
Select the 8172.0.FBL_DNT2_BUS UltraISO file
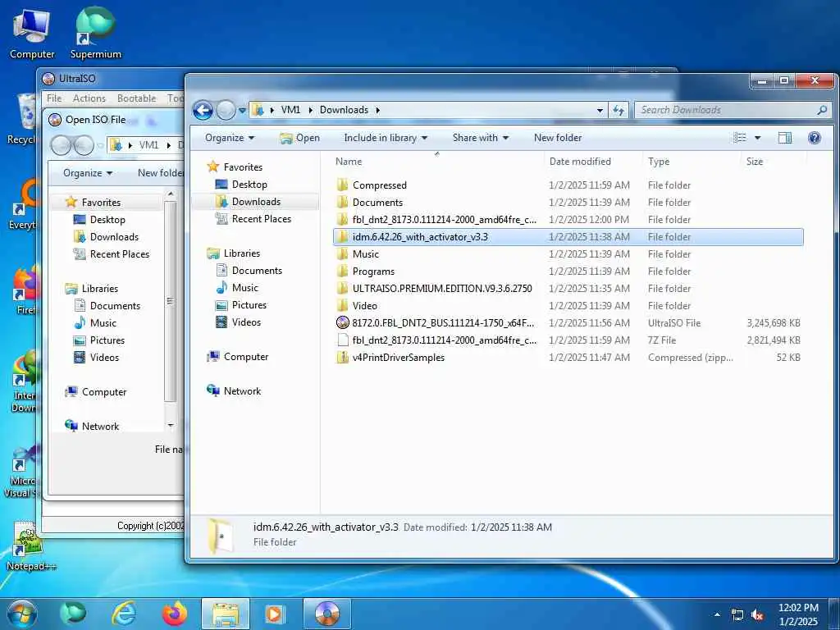tap(568, 323)
